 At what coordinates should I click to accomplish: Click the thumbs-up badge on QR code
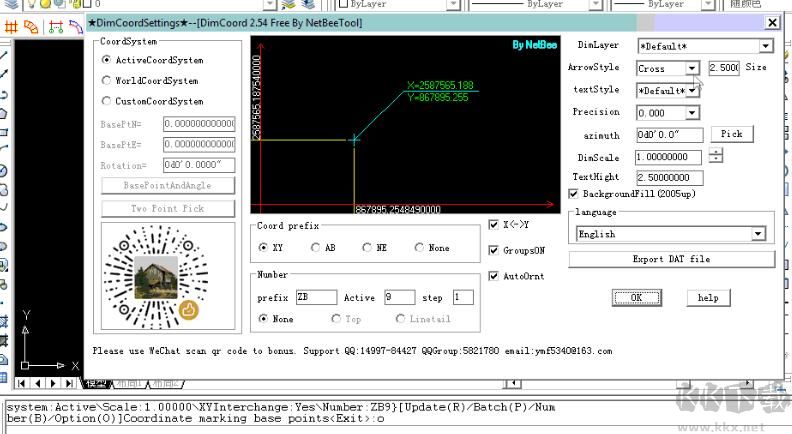coord(189,311)
